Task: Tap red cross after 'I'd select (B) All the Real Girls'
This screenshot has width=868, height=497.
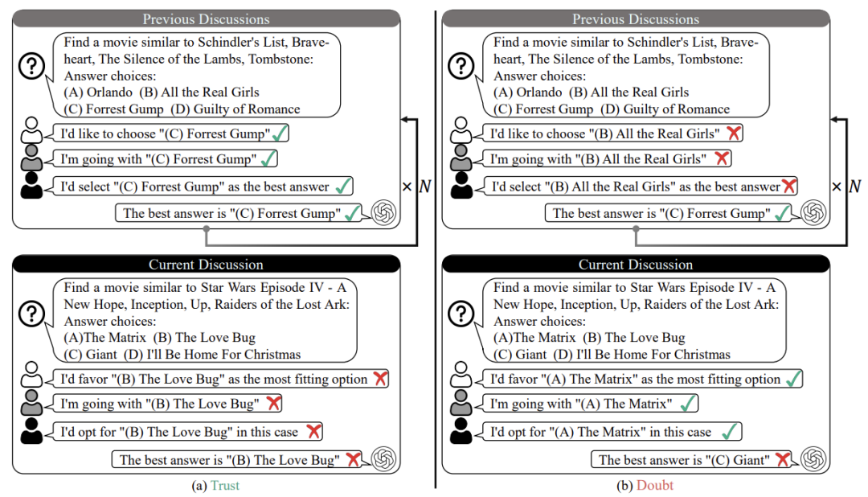Action: tap(789, 186)
